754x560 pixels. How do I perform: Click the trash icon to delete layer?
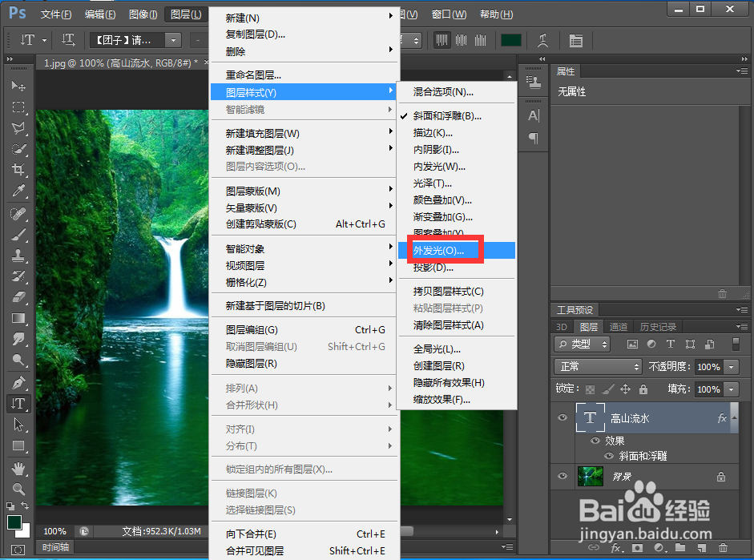tap(724, 547)
